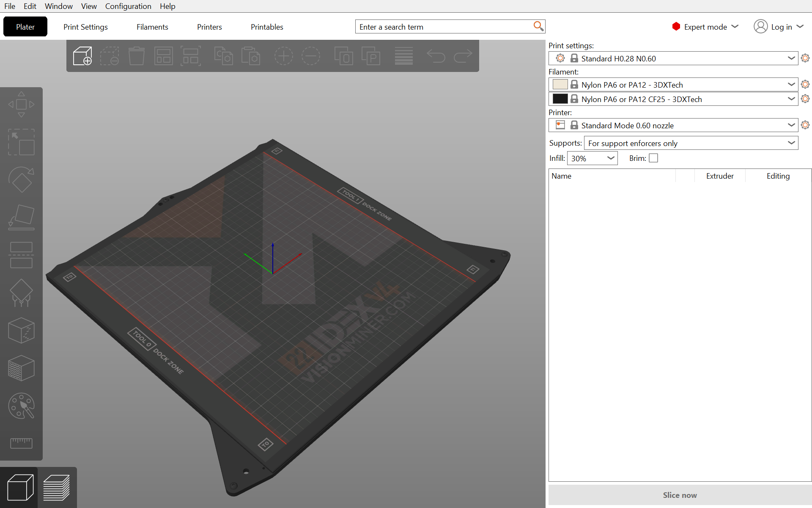Click the beige filament color swatch
This screenshot has height=508, width=812.
click(x=560, y=84)
